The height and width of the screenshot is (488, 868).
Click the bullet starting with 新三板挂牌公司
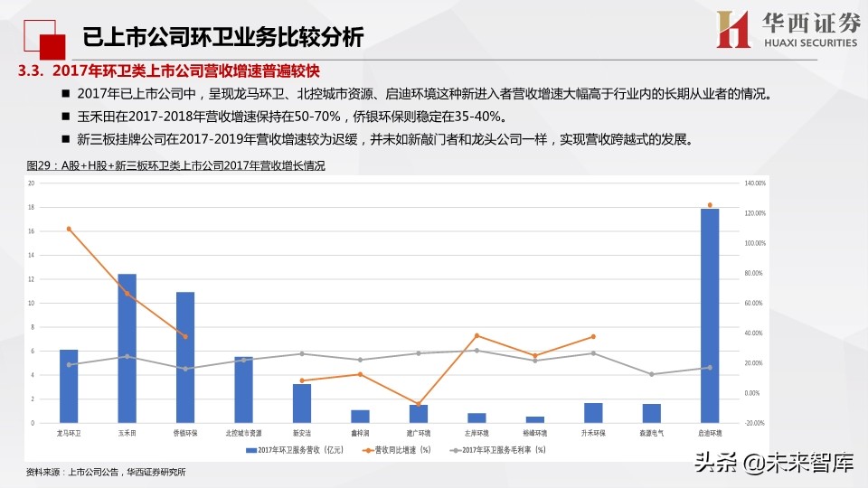(x=386, y=139)
